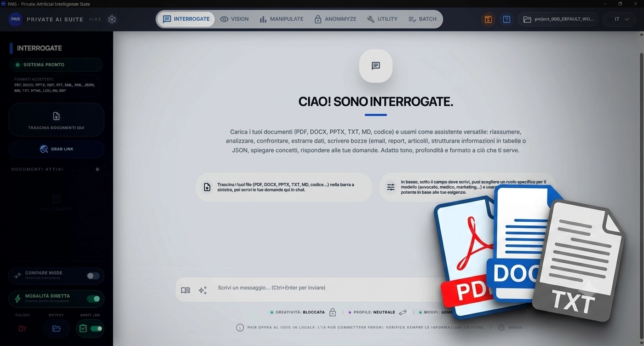Click the chat bubble icon above greeting
This screenshot has height=346, width=644.
(376, 66)
